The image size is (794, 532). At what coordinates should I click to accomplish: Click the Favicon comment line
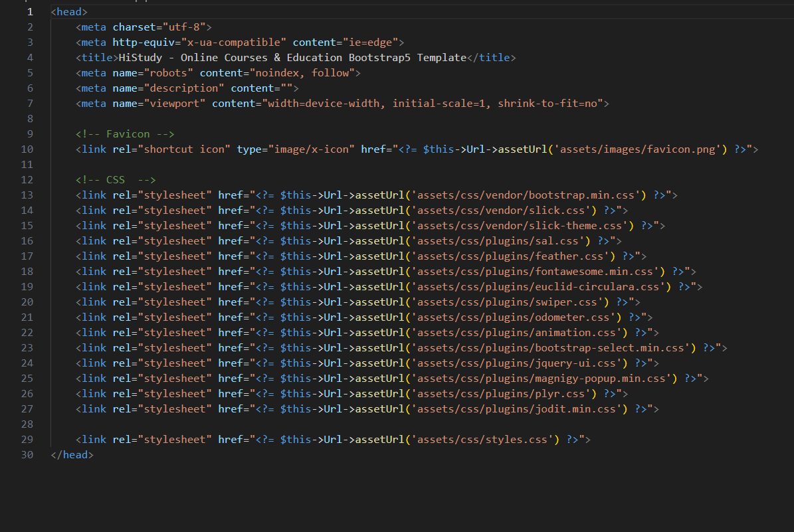[x=125, y=133]
